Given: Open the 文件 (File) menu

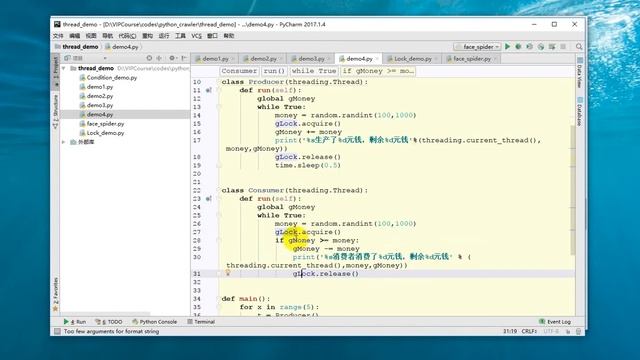Looking at the screenshot, I should pyautogui.click(x=58, y=36).
